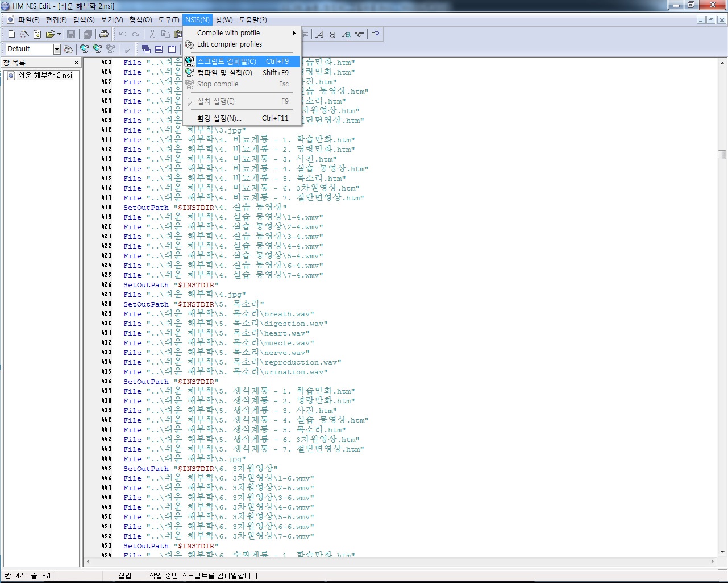Click the new script from template icon
The height and width of the screenshot is (583, 728).
coord(37,34)
